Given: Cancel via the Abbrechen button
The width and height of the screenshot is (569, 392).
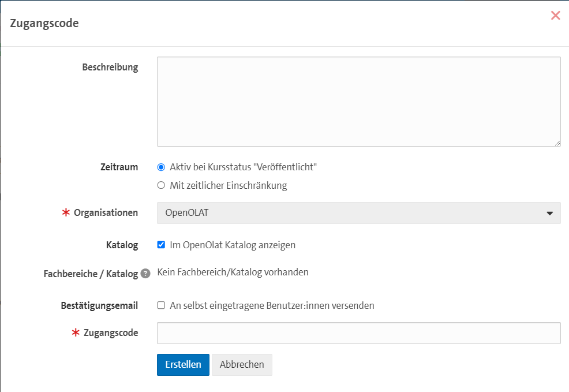Looking at the screenshot, I should (x=242, y=364).
